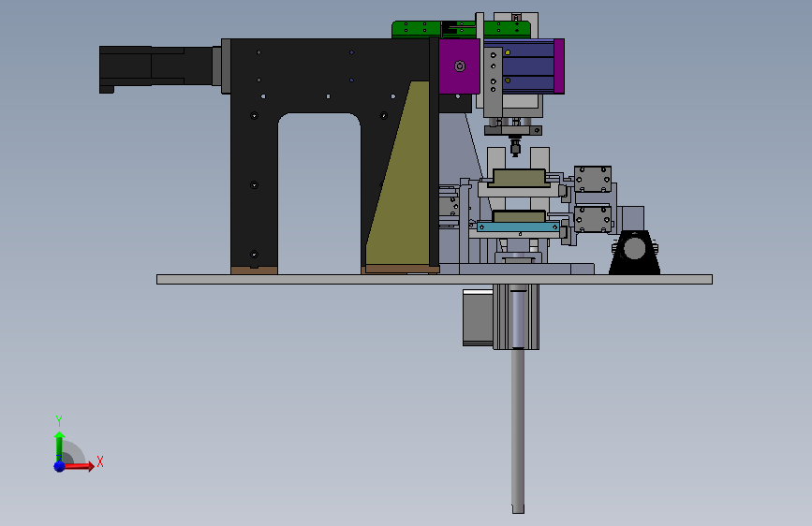Select the black pillow block bearing

634,253
